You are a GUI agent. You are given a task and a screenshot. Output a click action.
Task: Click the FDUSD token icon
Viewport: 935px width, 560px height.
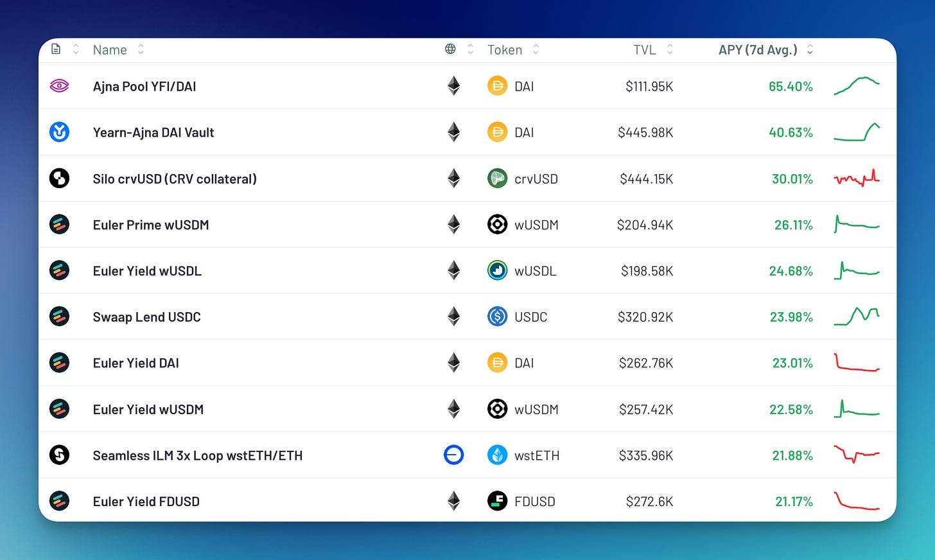(x=497, y=501)
